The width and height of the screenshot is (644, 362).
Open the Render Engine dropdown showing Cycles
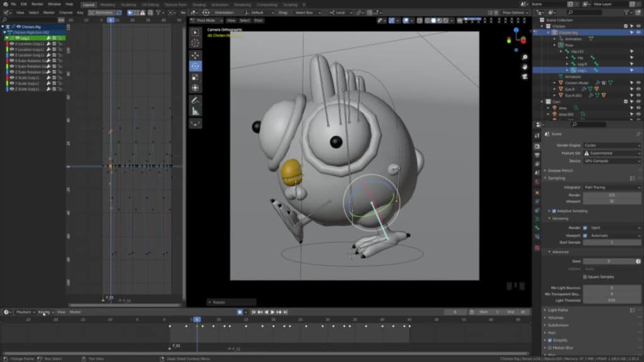pyautogui.click(x=611, y=145)
